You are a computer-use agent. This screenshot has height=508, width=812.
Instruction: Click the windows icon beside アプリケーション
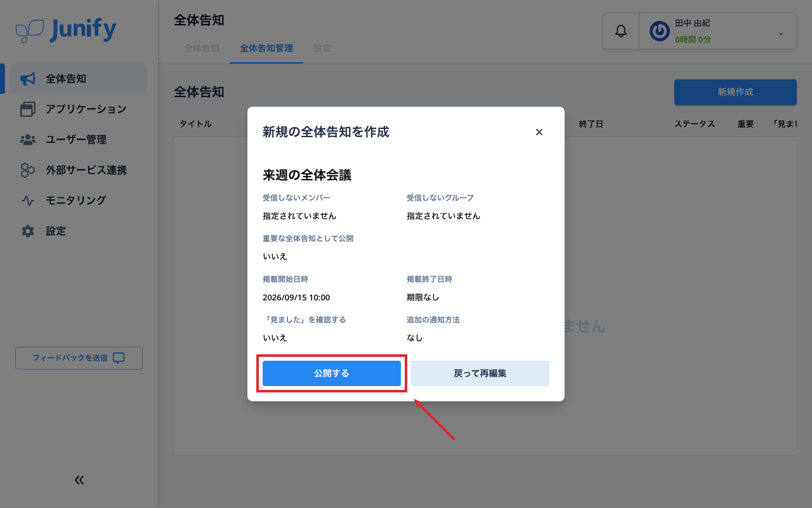[x=27, y=109]
